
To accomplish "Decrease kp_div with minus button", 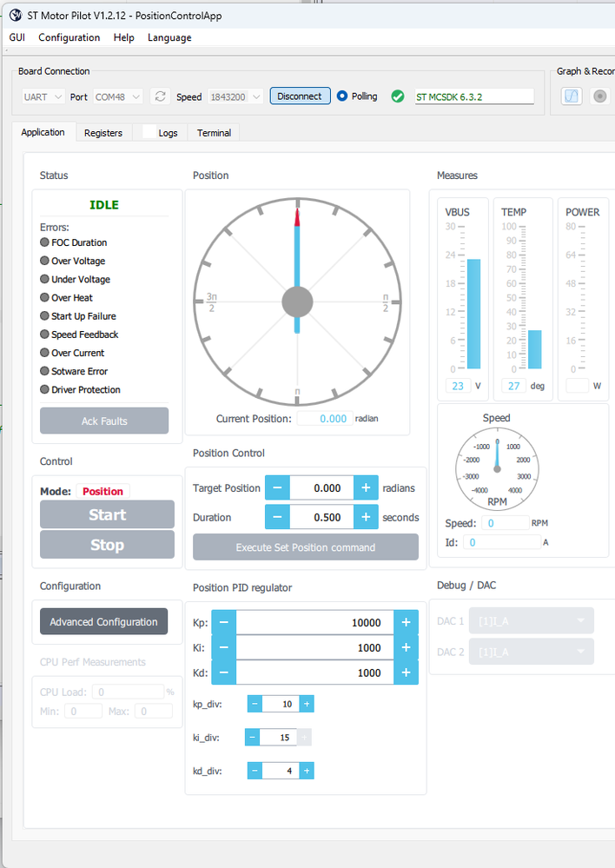I will coord(255,704).
